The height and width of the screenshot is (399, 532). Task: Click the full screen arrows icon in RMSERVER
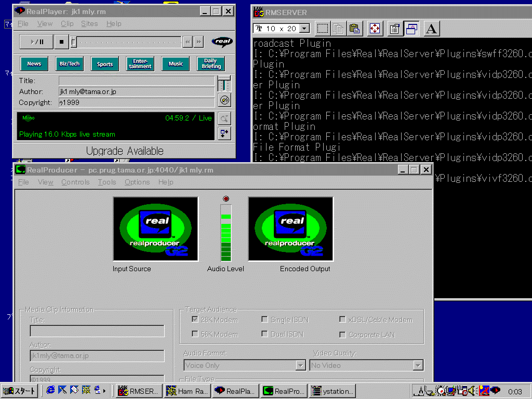click(375, 29)
